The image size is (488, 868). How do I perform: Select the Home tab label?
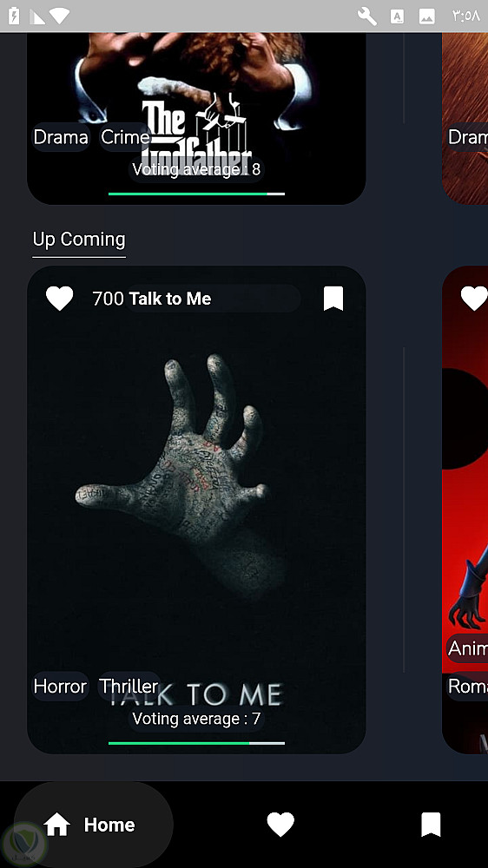(x=109, y=825)
